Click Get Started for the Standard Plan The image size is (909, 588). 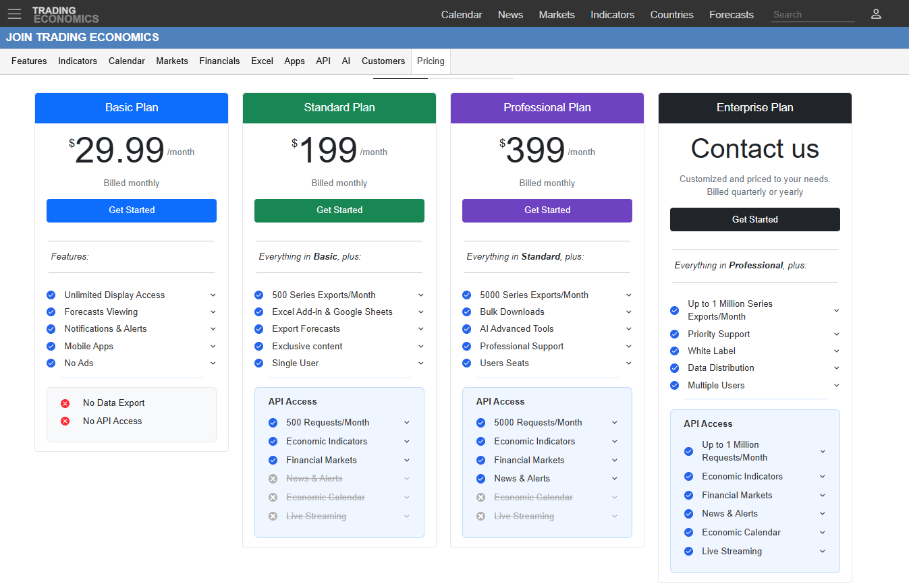click(x=339, y=210)
